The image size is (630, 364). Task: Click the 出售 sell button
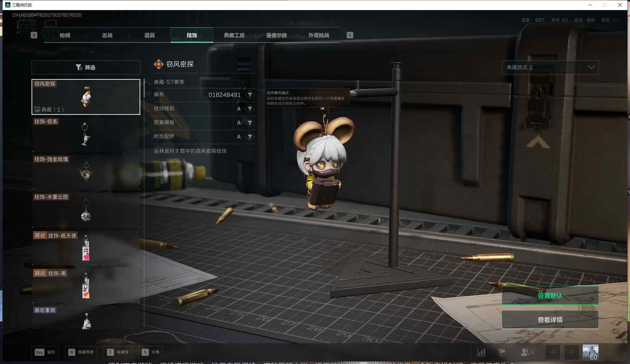point(151,352)
